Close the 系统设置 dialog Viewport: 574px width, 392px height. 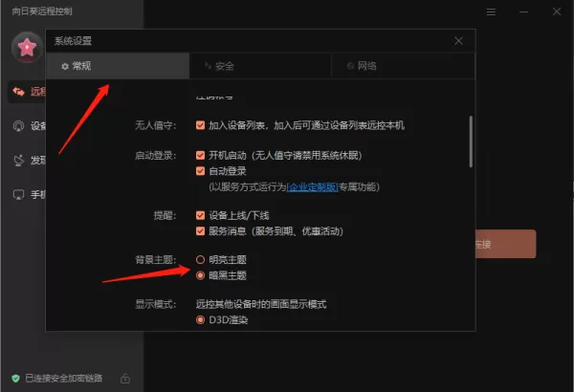[458, 40]
